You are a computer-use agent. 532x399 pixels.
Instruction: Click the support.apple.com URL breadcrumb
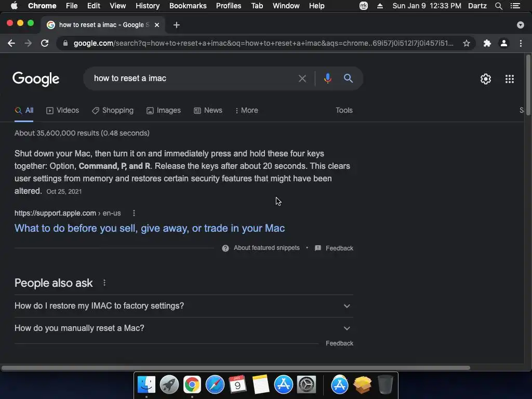point(68,213)
